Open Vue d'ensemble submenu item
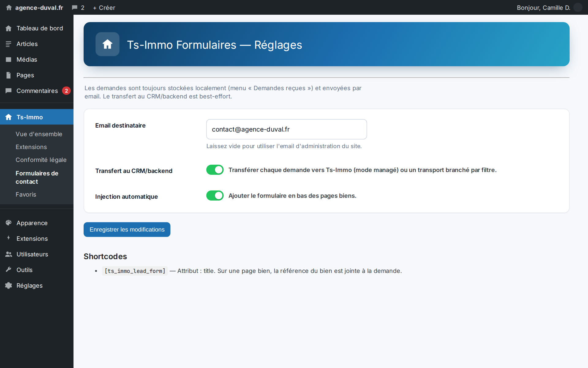The width and height of the screenshot is (588, 368). pos(39,134)
